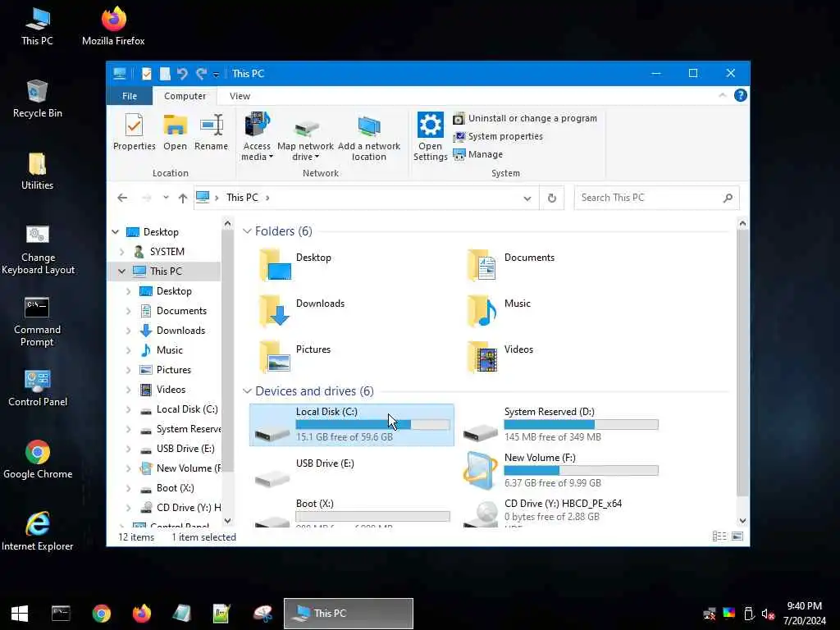Click Uninstall or change a program

coord(525,118)
